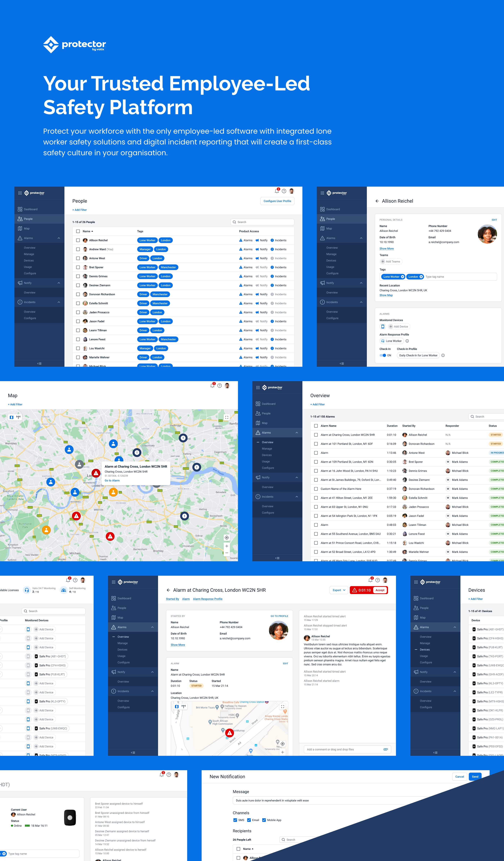Click Show More in Allison Reichel personal details
The image size is (504, 861).
386,248
